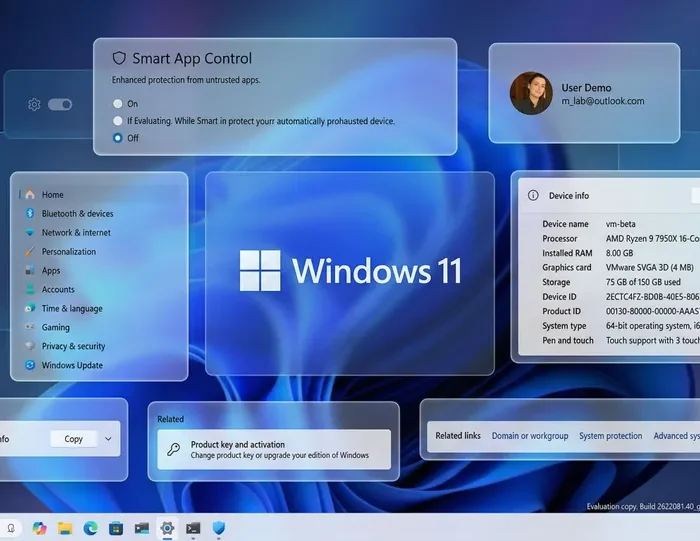Open File Explorer from the taskbar
Screen dimensions: 700x541
[x=65, y=529]
